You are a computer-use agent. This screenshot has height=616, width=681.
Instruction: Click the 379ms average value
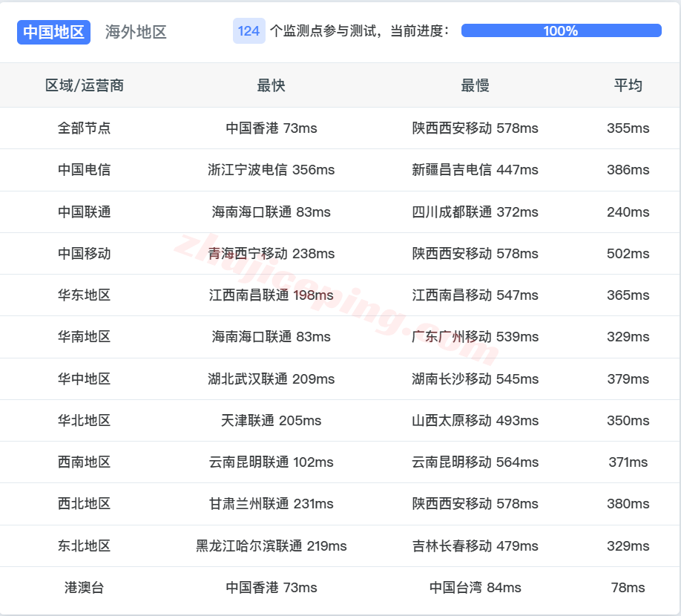pyautogui.click(x=628, y=379)
